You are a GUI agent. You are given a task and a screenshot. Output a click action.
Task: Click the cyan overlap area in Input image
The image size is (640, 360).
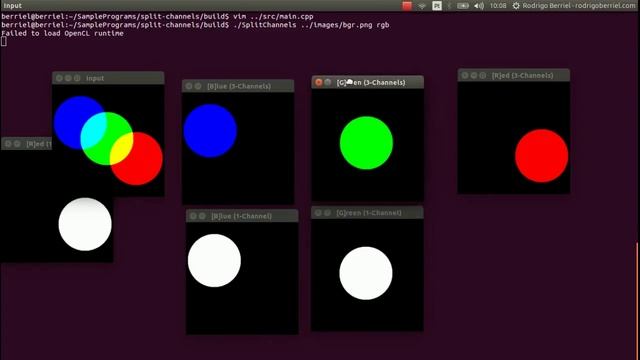tap(93, 130)
